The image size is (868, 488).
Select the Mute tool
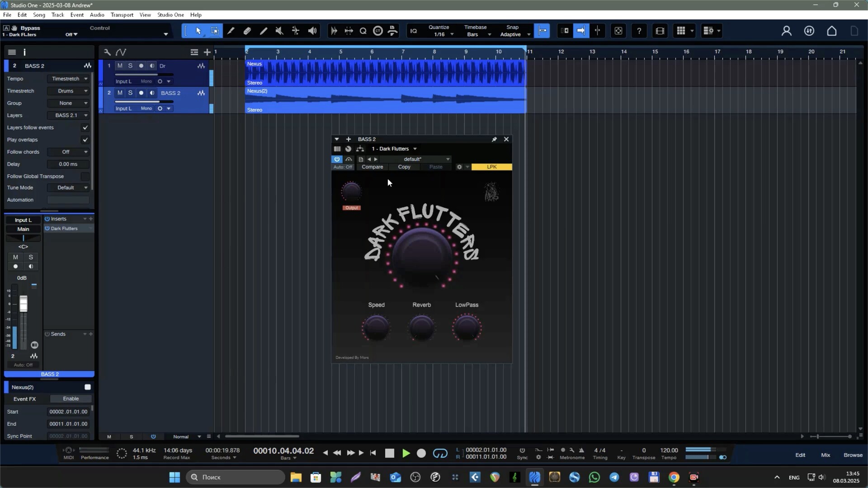tap(279, 31)
